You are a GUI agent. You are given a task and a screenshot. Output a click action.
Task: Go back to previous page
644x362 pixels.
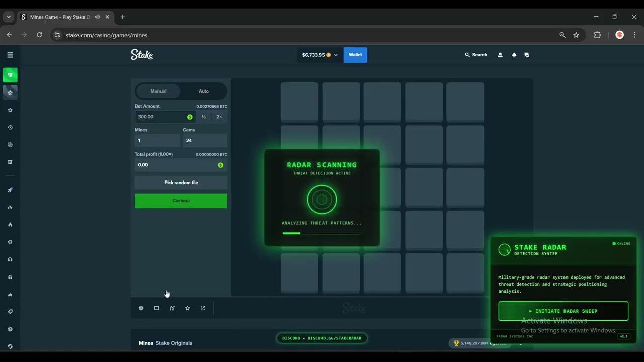coord(9,35)
